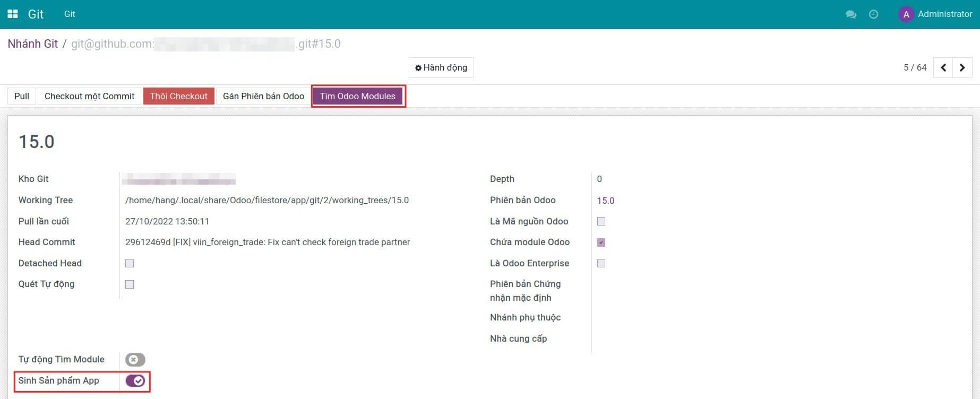Click the Thôi Checkout button
The height and width of the screenshot is (399, 980).
click(178, 96)
